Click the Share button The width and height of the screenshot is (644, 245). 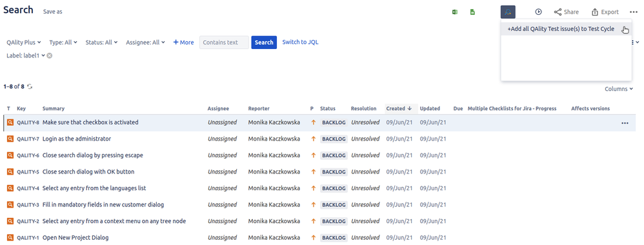(567, 12)
